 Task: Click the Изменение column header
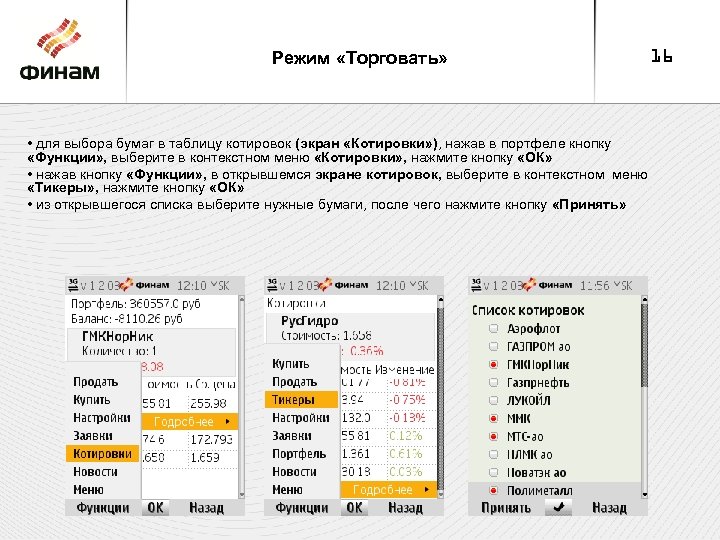pos(405,369)
